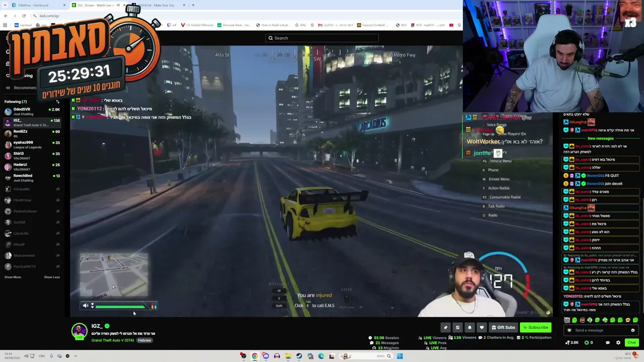Open the Discount Bank bookmark
This screenshot has height=362, width=644.
[234, 25]
